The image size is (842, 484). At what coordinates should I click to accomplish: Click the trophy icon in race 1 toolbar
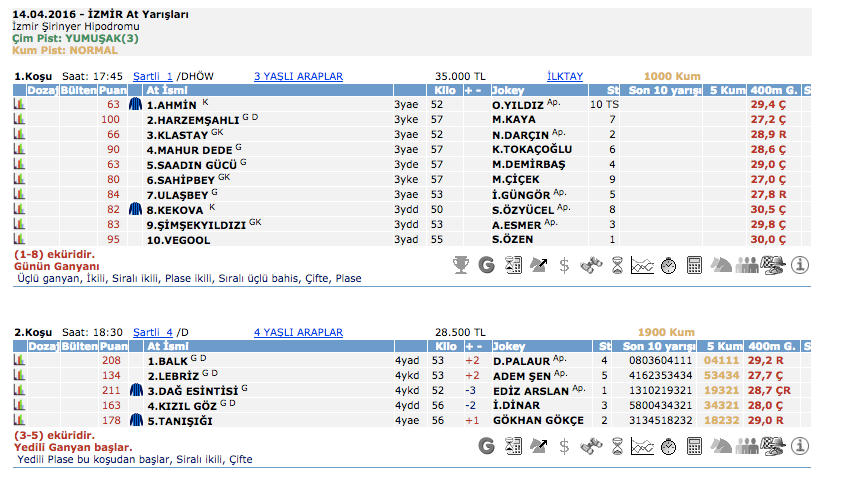(x=461, y=265)
